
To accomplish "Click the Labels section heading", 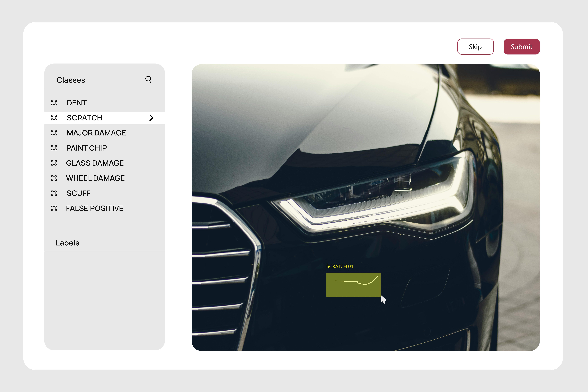I will click(x=68, y=243).
